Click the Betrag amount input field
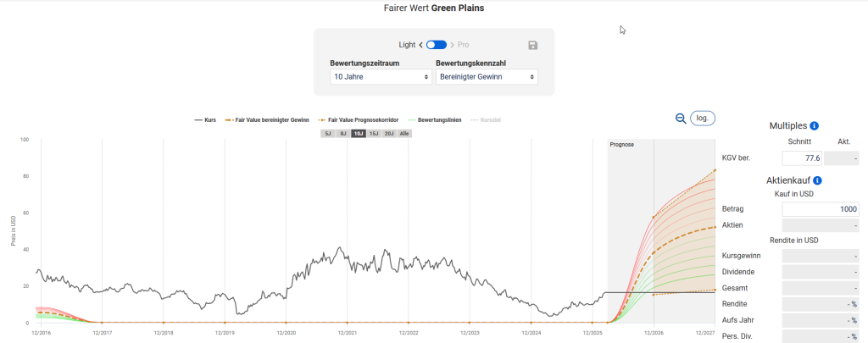Image resolution: width=868 pixels, height=343 pixels. point(820,208)
